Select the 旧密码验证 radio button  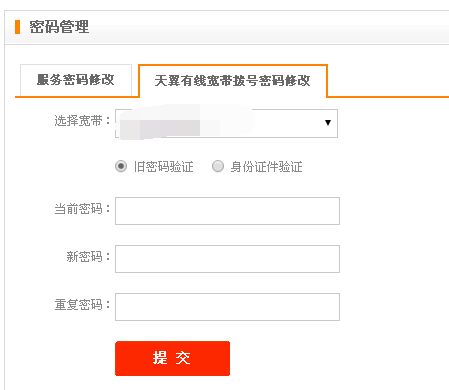click(121, 166)
